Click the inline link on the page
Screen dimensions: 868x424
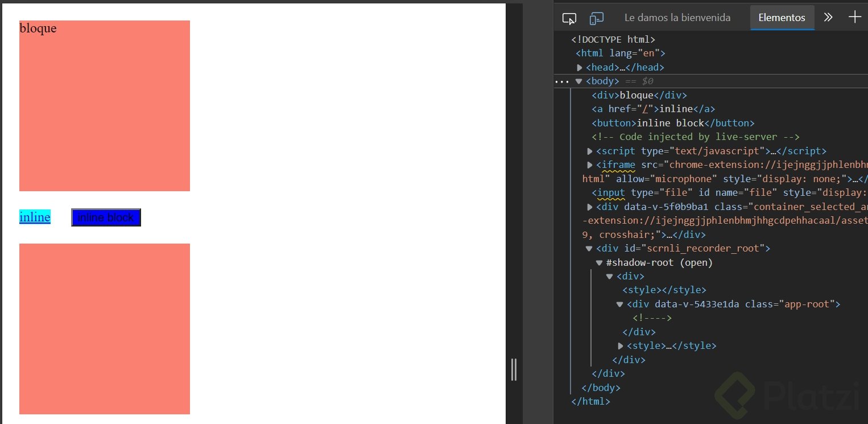35,217
